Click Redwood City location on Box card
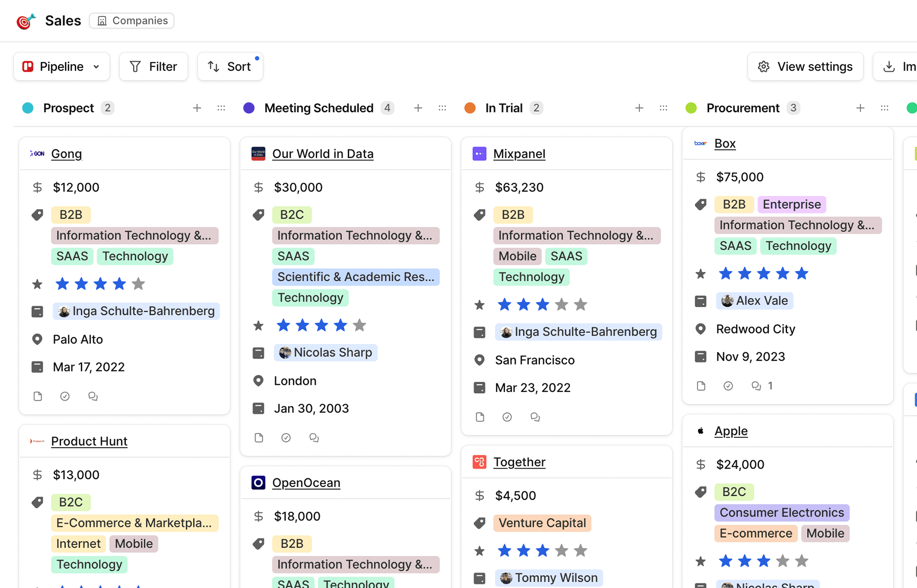Image resolution: width=917 pixels, height=588 pixels. [x=756, y=329]
